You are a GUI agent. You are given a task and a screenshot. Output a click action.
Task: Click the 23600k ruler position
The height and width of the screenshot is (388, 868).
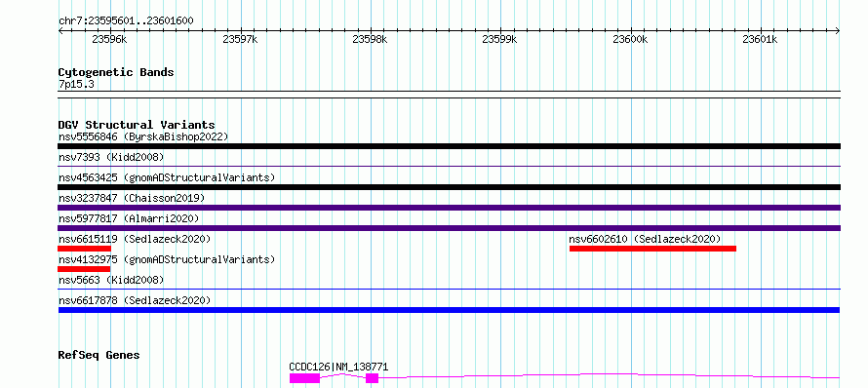tap(630, 39)
